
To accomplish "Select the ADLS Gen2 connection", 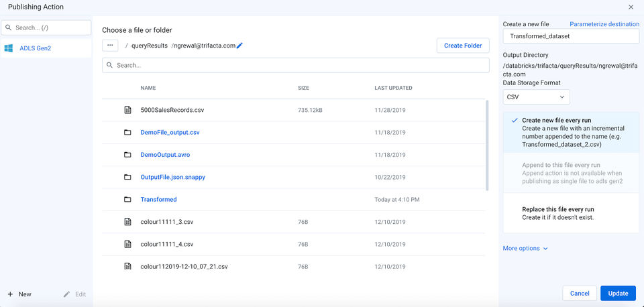I will [x=46, y=48].
